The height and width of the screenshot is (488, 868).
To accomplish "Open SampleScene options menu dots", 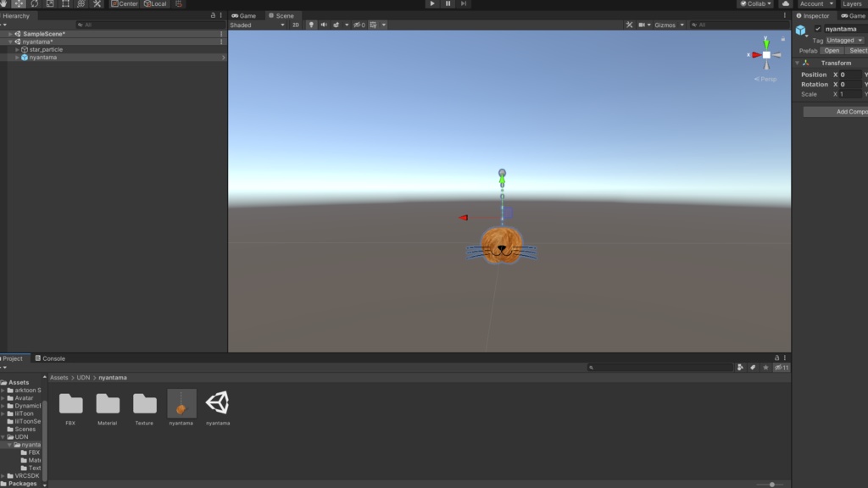I will (221, 34).
